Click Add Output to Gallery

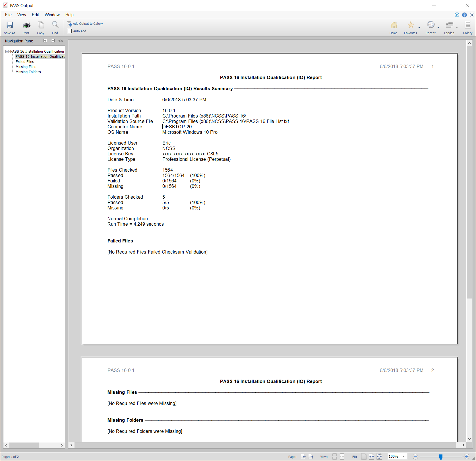click(x=85, y=24)
